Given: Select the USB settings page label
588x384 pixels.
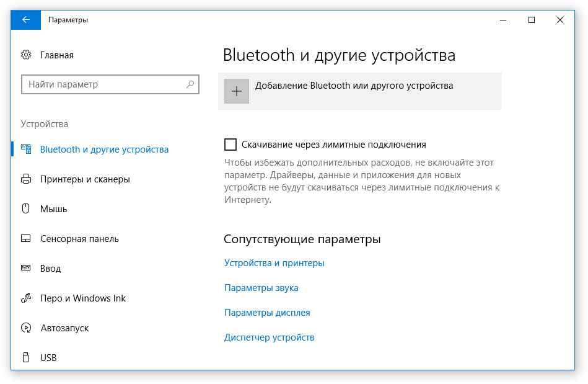Looking at the screenshot, I should (48, 358).
